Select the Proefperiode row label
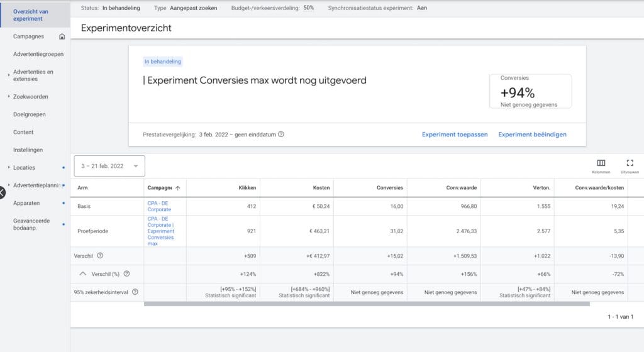Viewport: 644px width, 352px height. tap(93, 231)
